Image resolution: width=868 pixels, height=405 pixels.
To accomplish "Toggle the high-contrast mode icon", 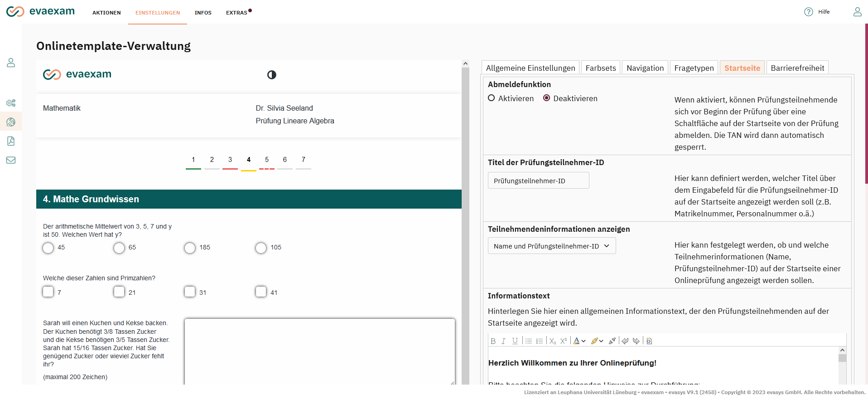I will click(x=271, y=75).
